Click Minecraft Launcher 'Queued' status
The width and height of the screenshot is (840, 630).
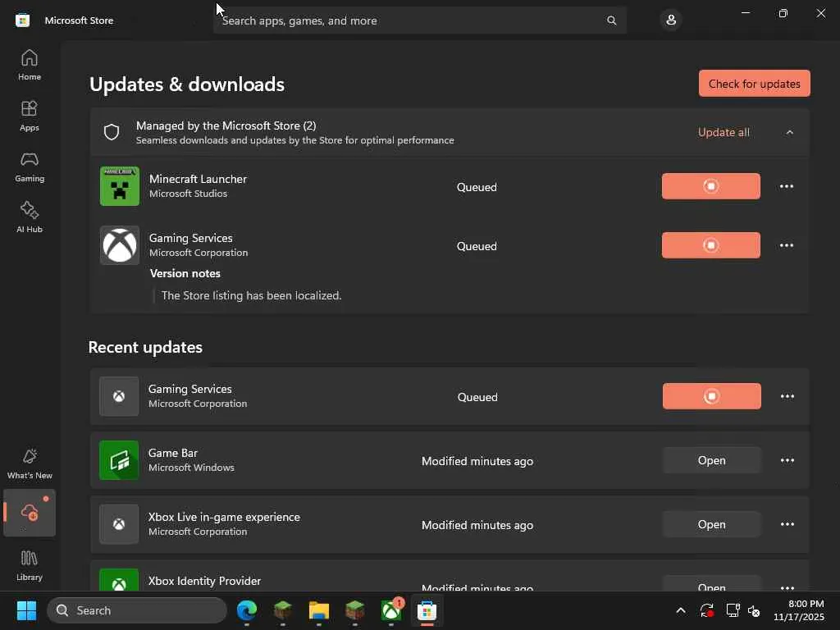477,187
